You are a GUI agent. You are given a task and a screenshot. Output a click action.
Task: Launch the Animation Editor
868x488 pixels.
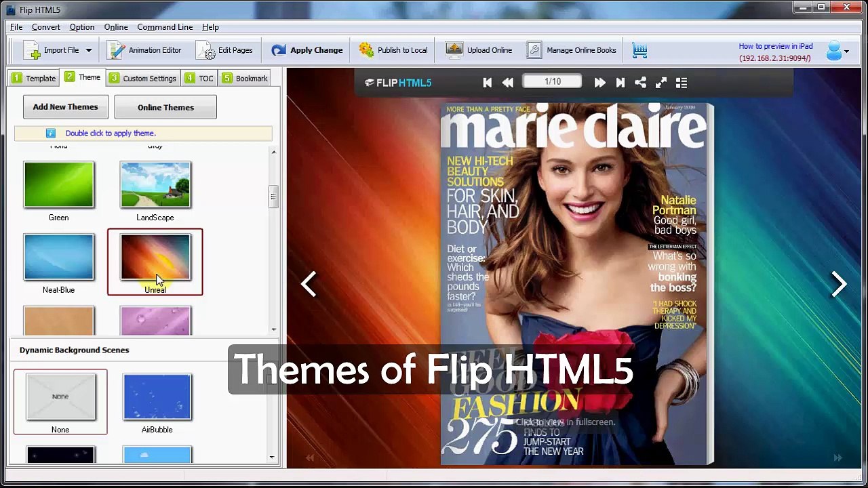point(144,50)
